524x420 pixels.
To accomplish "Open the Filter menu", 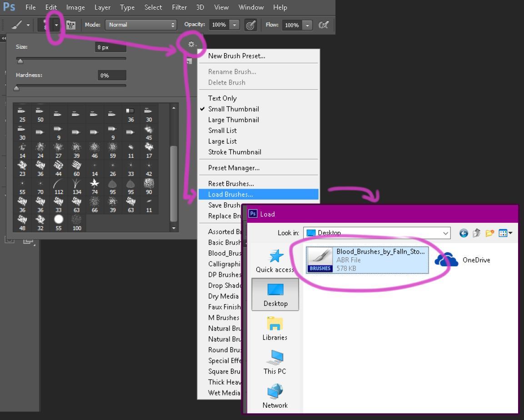I will 179,7.
